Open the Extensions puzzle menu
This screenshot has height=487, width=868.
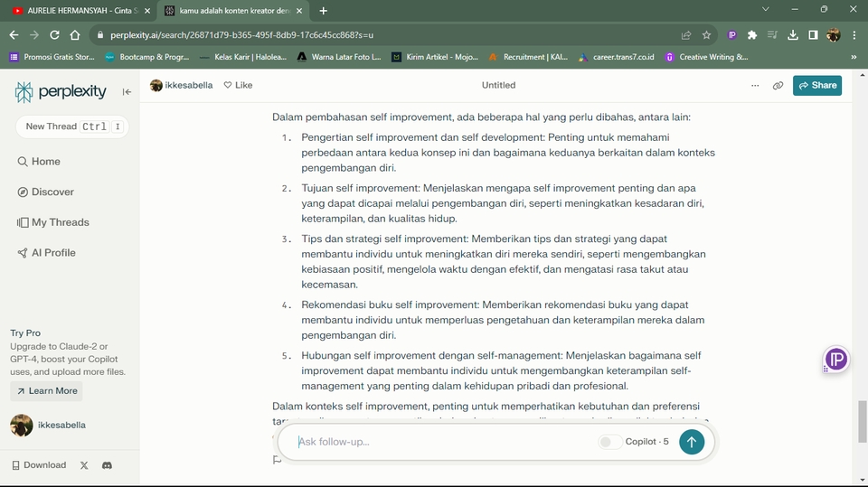(751, 35)
